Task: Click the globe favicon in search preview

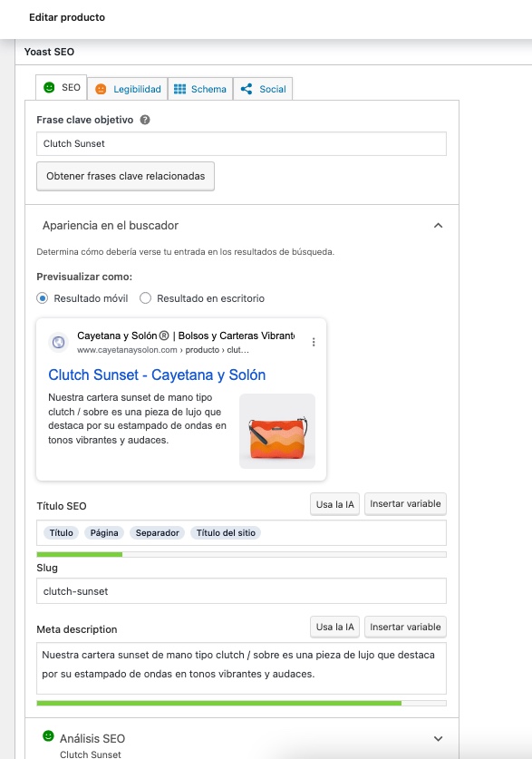Action: point(59,342)
